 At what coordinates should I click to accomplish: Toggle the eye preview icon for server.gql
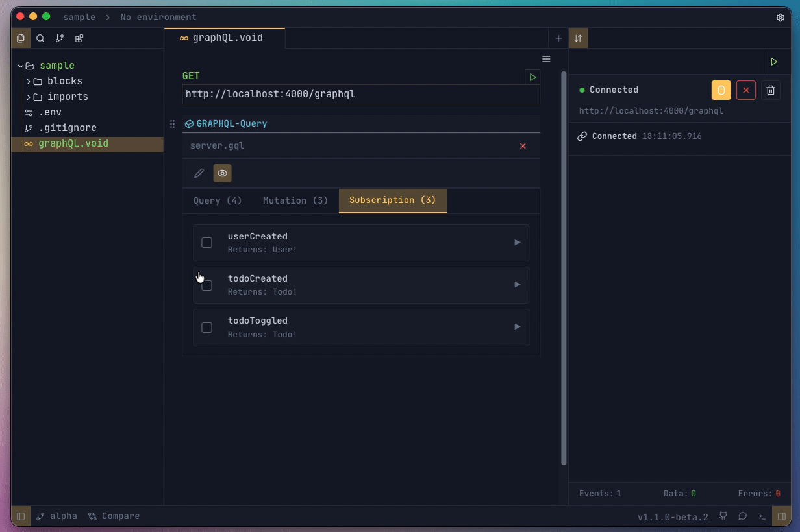(222, 173)
